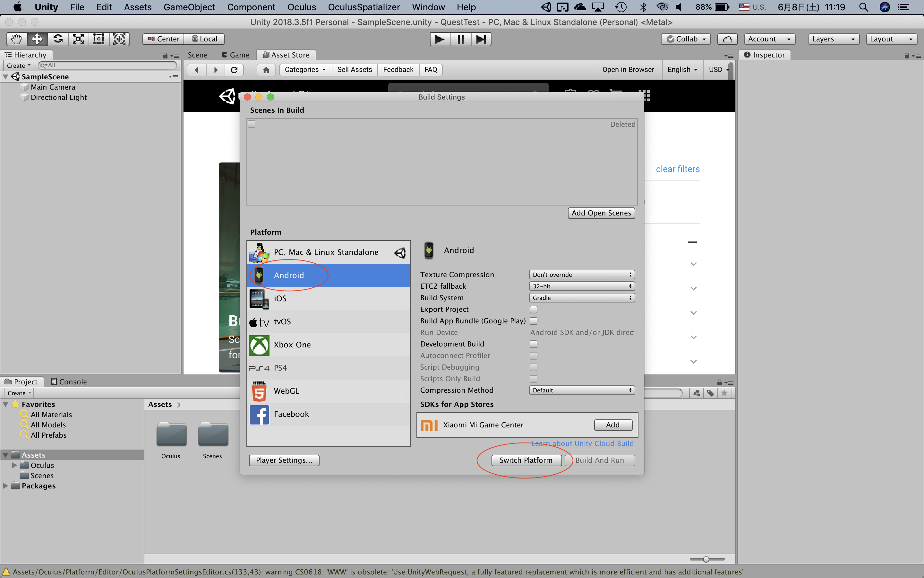
Task: Add Xiaomi Mi Game Center SDK
Action: click(613, 425)
